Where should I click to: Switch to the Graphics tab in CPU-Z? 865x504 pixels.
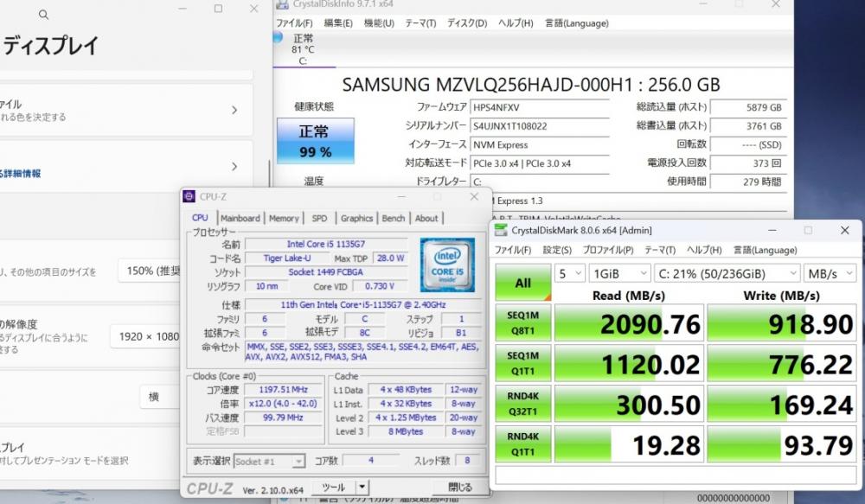click(356, 219)
